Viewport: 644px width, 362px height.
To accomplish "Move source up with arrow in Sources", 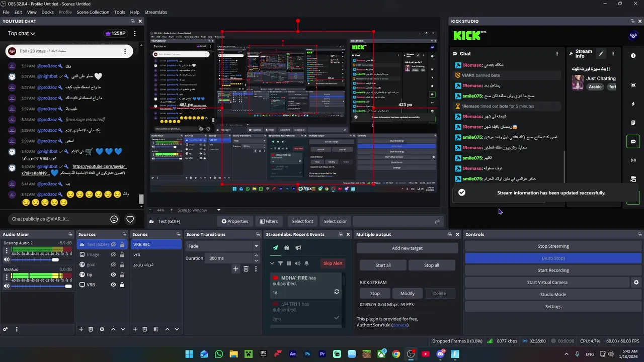I will click(113, 329).
